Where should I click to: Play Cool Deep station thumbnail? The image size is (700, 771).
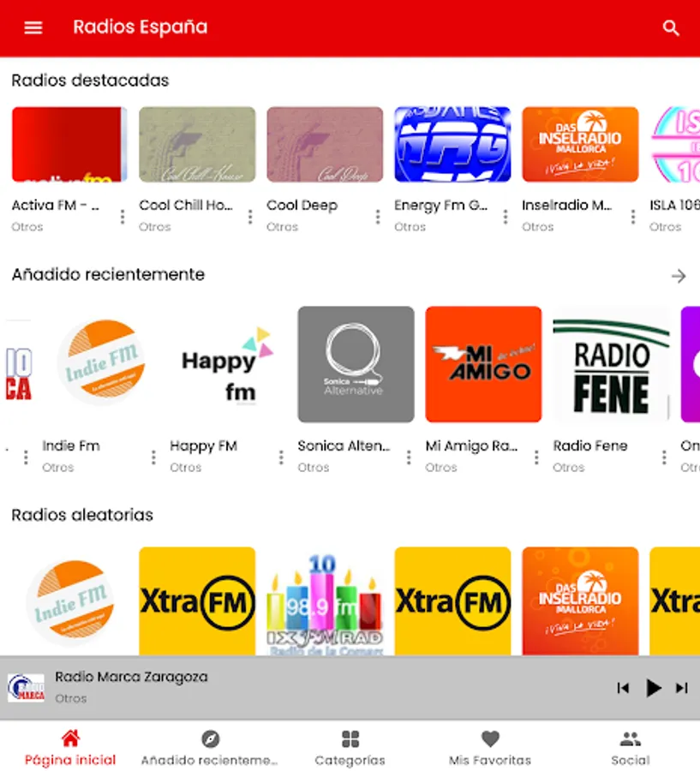(x=325, y=144)
